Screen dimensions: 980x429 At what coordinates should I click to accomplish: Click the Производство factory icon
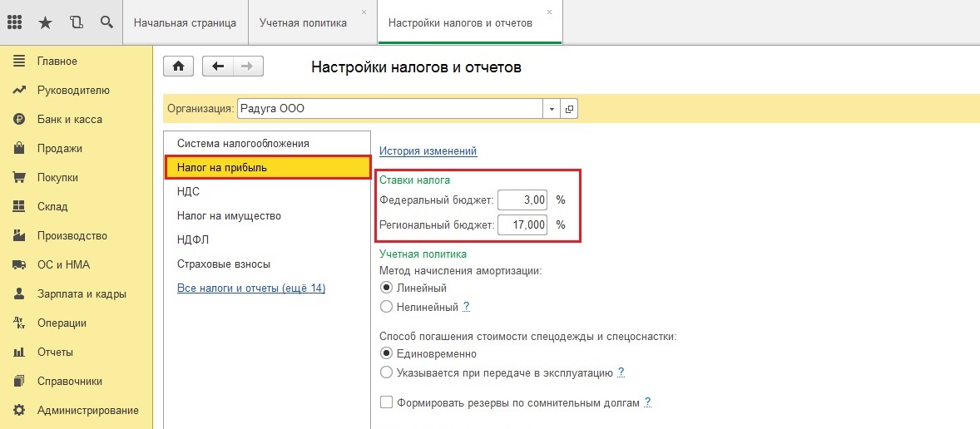pyautogui.click(x=19, y=235)
